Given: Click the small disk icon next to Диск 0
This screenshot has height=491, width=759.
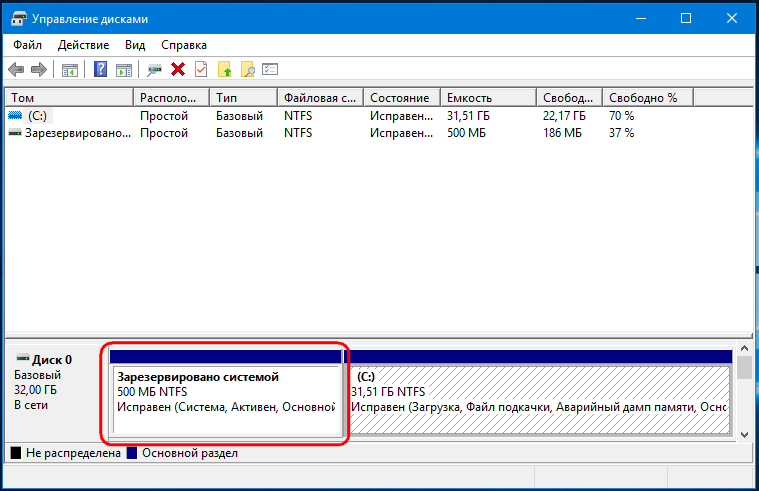Looking at the screenshot, I should click(x=23, y=358).
